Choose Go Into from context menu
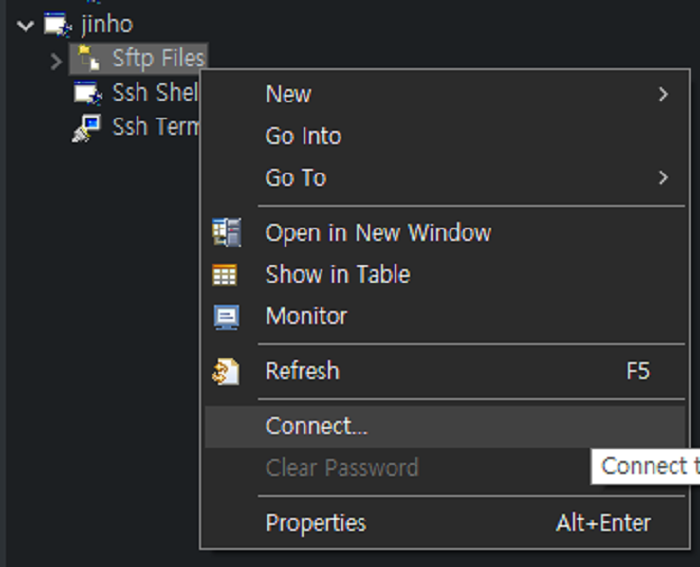The image size is (700, 567). (x=303, y=136)
